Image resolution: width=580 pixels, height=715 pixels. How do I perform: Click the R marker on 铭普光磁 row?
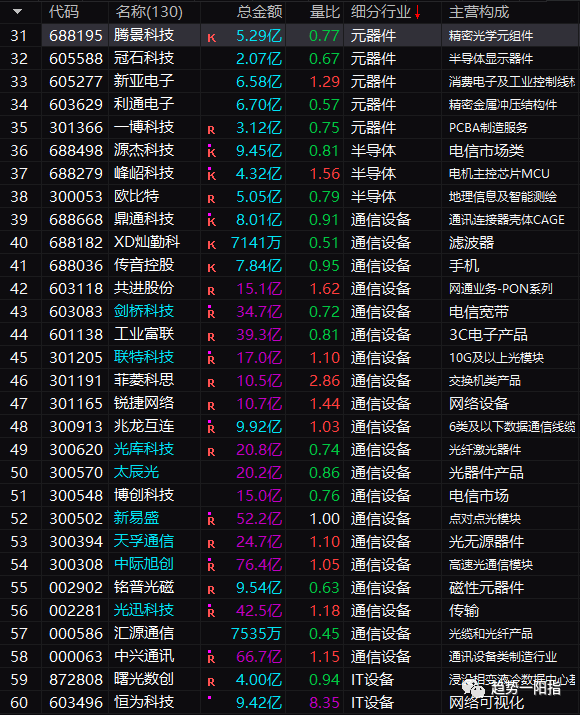[x=211, y=590]
